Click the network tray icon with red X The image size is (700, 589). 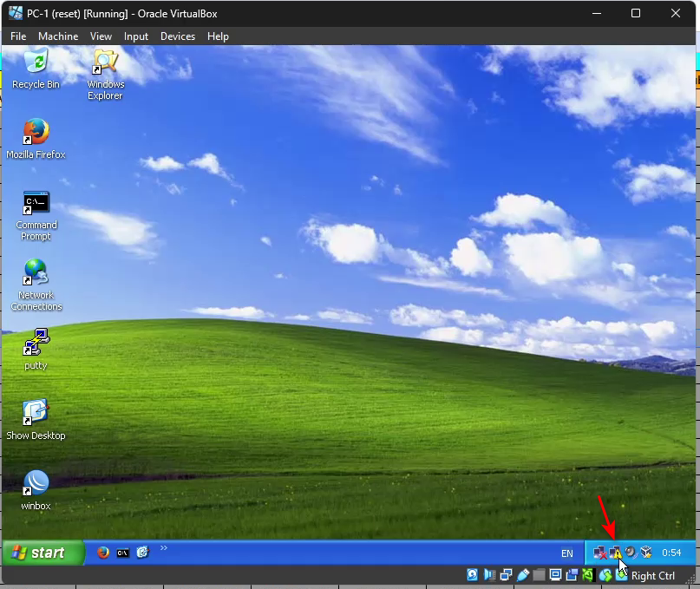click(599, 553)
